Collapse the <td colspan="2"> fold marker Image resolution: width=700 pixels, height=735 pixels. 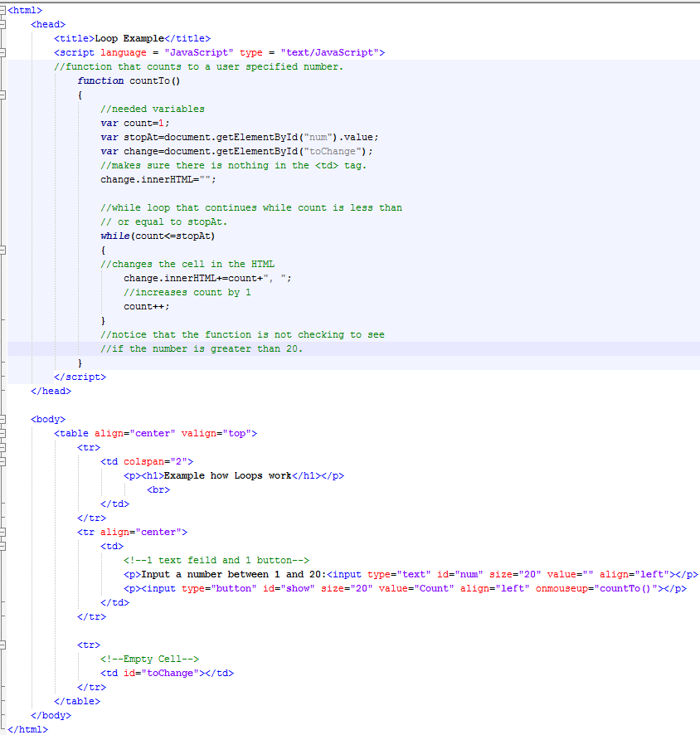coord(2,462)
